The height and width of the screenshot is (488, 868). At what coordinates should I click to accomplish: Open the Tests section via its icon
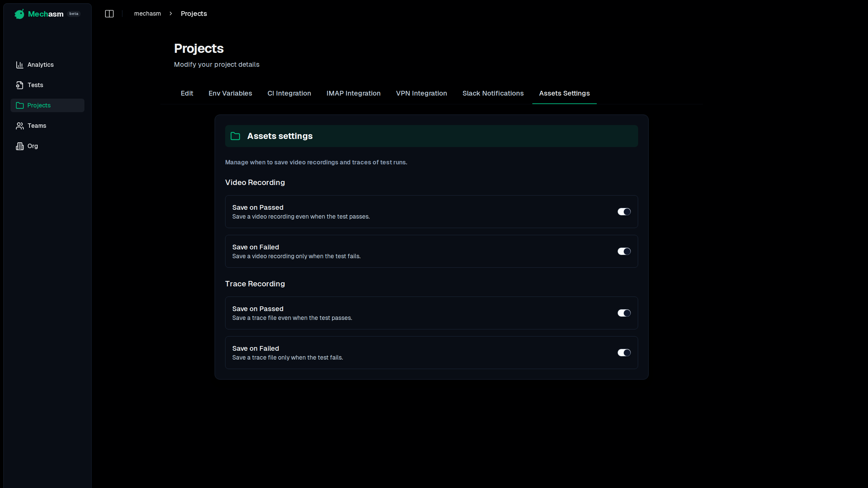click(x=20, y=85)
